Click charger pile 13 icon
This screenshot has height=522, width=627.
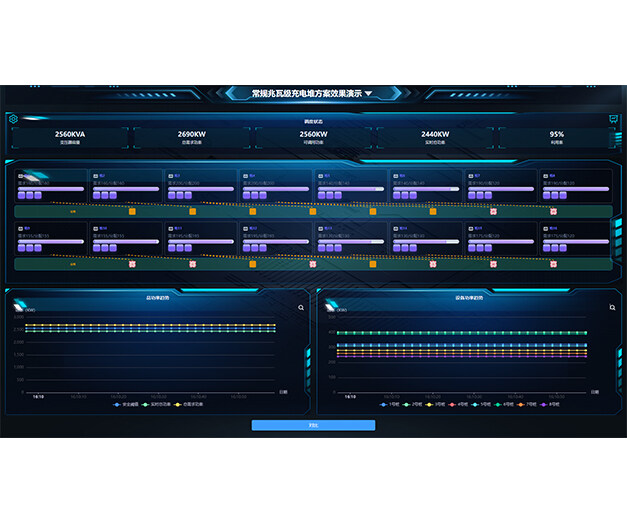(321, 229)
